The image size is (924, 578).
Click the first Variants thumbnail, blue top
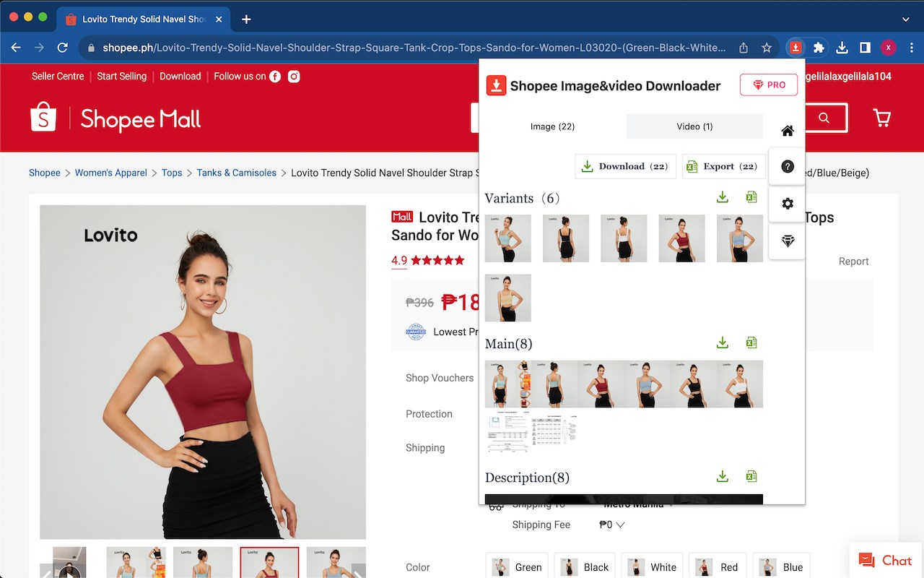click(508, 238)
